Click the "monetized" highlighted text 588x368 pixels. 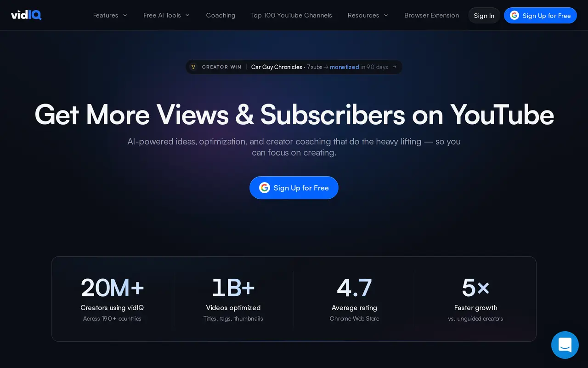tap(345, 67)
